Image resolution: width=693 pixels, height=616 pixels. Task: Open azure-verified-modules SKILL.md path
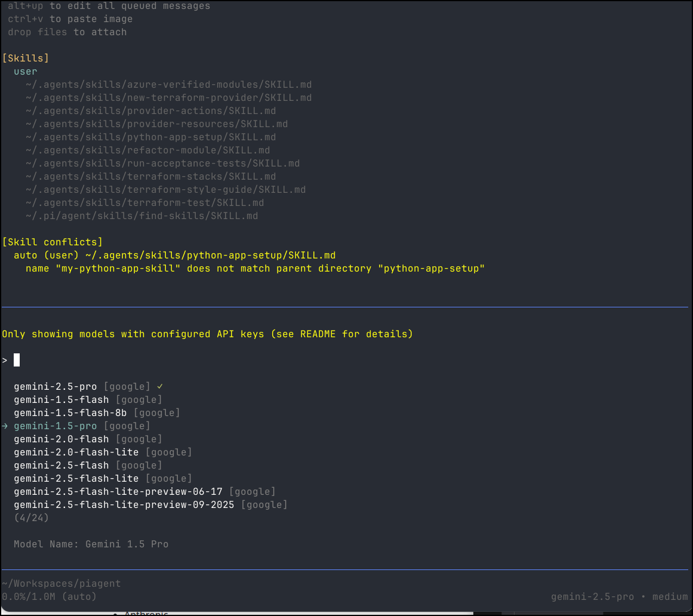click(168, 85)
